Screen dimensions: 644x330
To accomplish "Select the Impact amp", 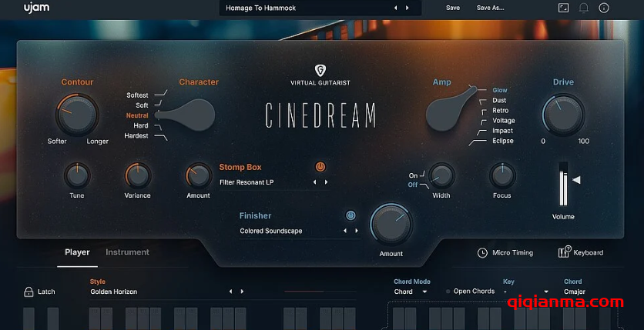I will [503, 131].
